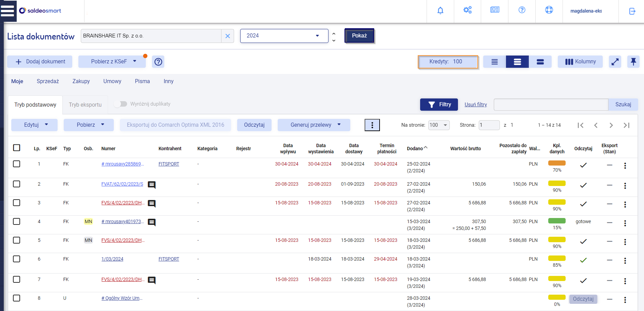644x311 pixels.
Task: Select the Sprzedaż tab
Action: click(48, 81)
